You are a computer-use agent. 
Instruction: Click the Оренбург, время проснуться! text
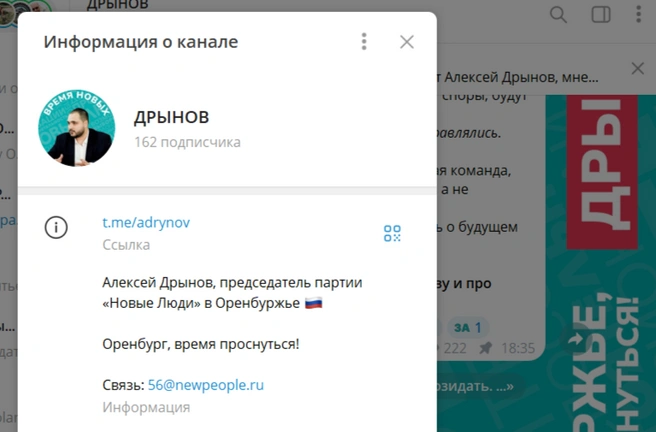tap(201, 344)
